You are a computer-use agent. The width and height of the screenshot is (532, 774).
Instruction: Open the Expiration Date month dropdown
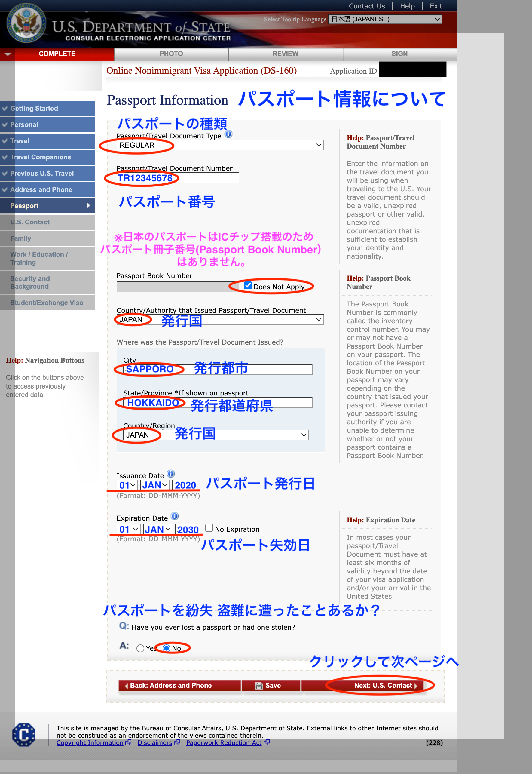point(158,529)
